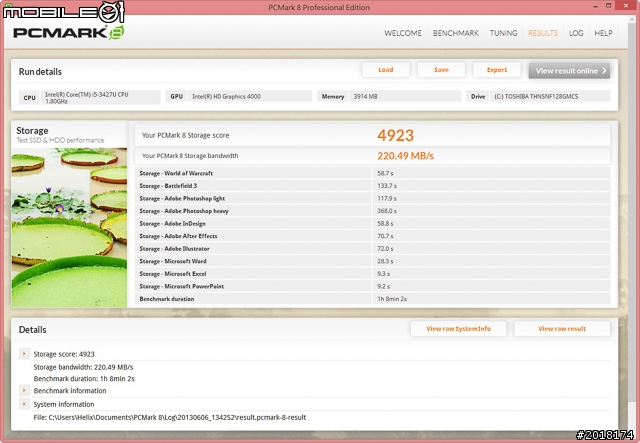This screenshot has height=443, width=640.
Task: Click the 368.0 s Photoshop heavy value
Action: (x=387, y=211)
